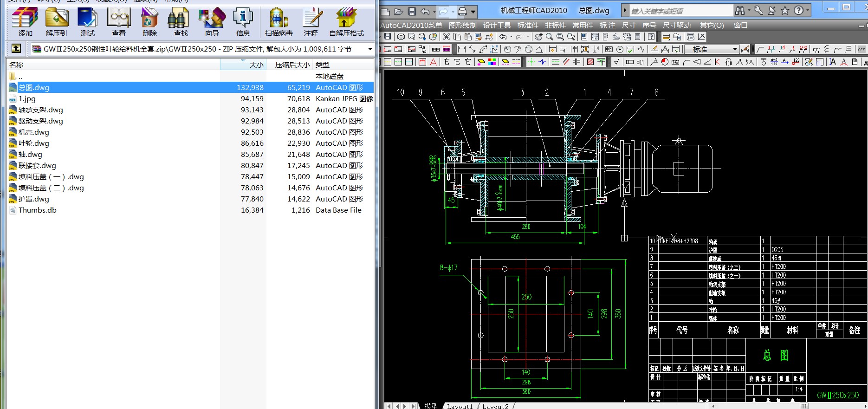Open the 标准 dimension style dropdown

735,49
